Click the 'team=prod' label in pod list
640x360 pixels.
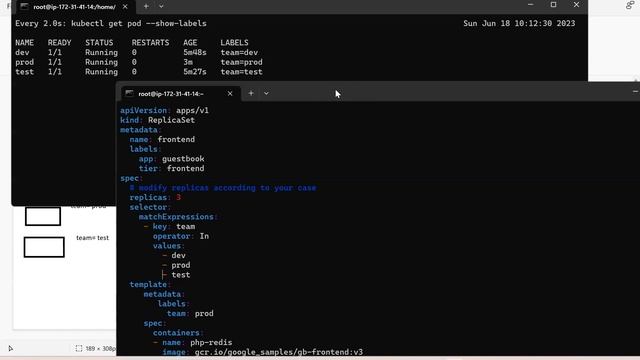tap(242, 62)
